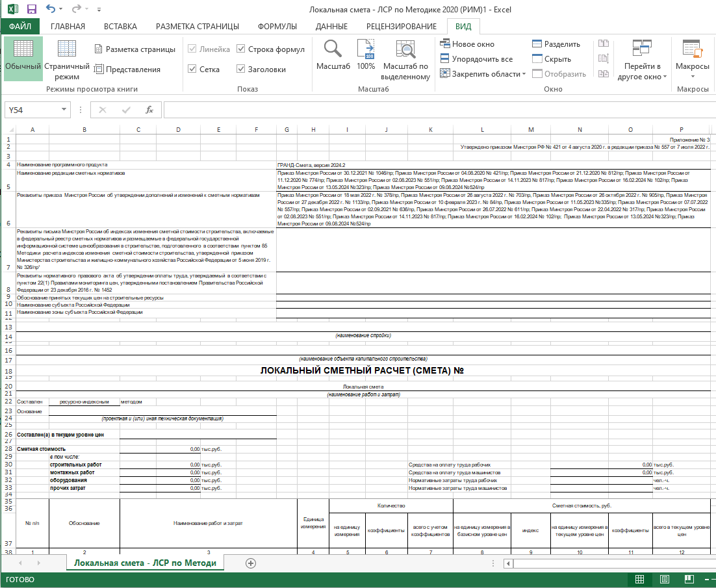Click Масштаб по выделенному
The height and width of the screenshot is (588, 716).
click(x=405, y=59)
